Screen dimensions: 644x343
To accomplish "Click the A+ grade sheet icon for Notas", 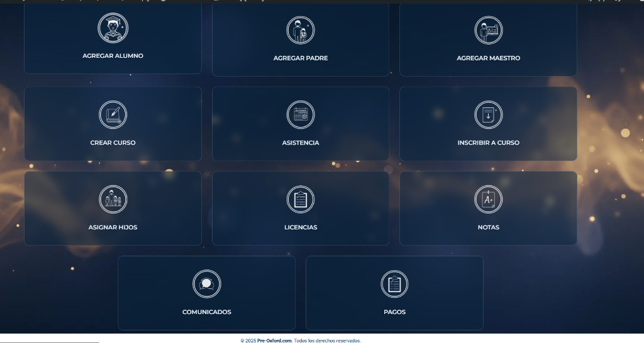I will pyautogui.click(x=488, y=199).
